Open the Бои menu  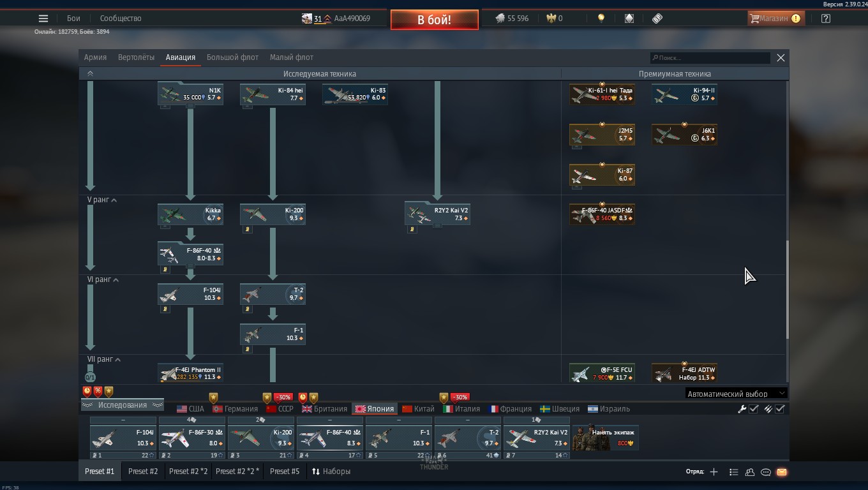(74, 19)
